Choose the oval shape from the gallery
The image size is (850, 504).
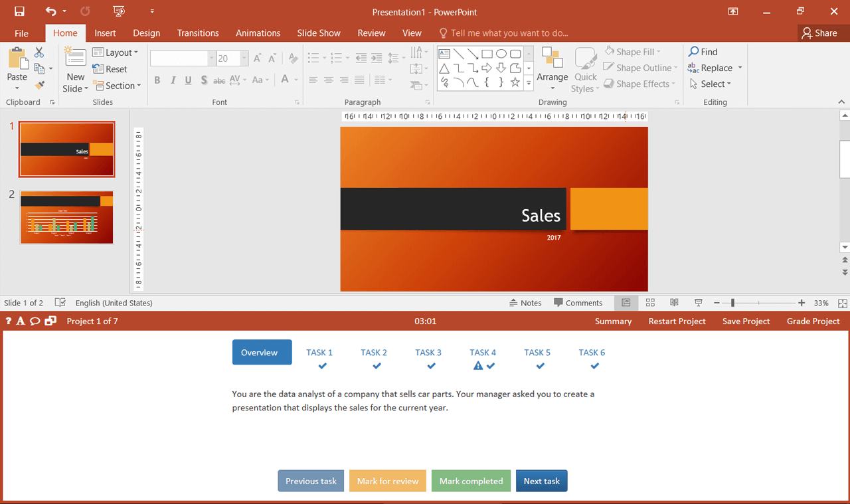tap(501, 54)
